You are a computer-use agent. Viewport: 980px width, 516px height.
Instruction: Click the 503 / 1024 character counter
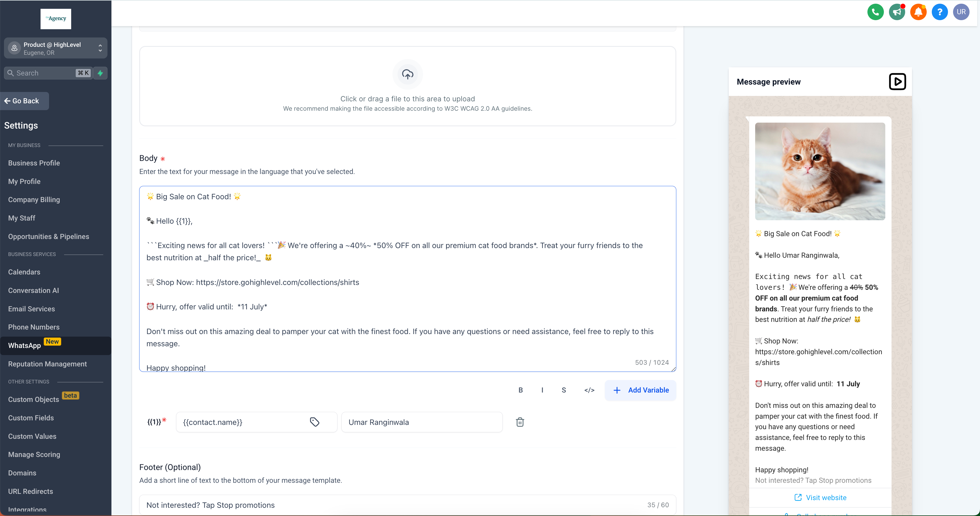[652, 362]
